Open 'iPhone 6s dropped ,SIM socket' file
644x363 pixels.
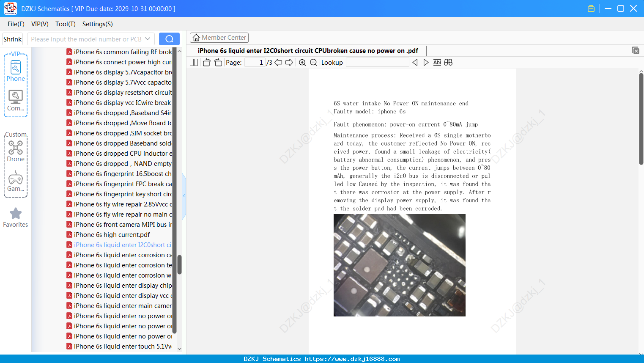point(123,133)
